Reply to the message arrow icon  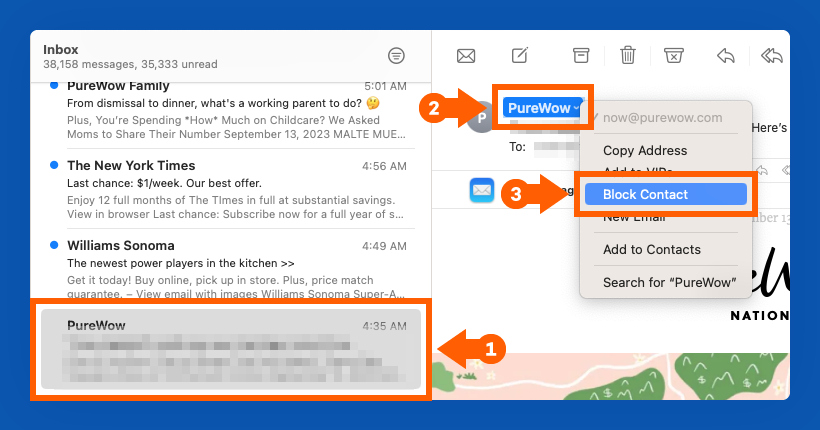click(726, 55)
